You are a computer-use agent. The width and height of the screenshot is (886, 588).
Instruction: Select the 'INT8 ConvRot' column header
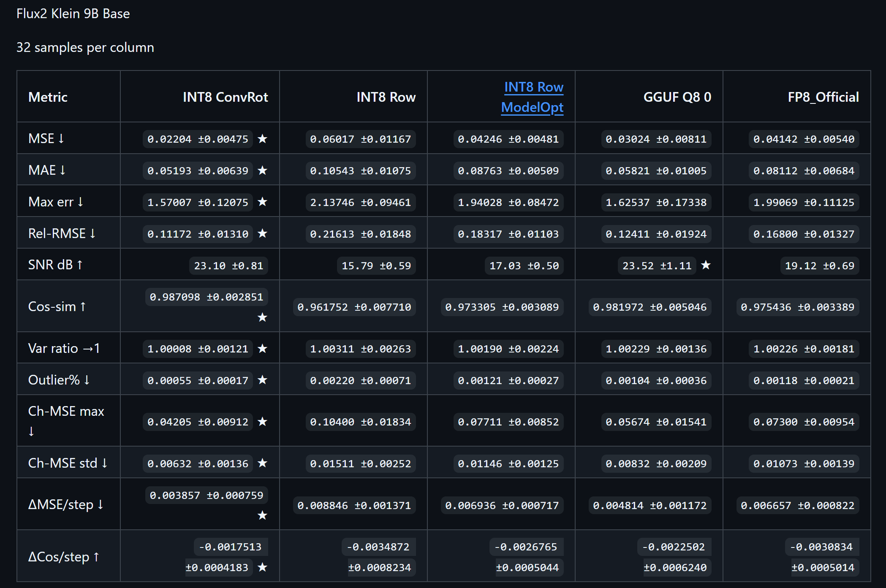pyautogui.click(x=226, y=97)
